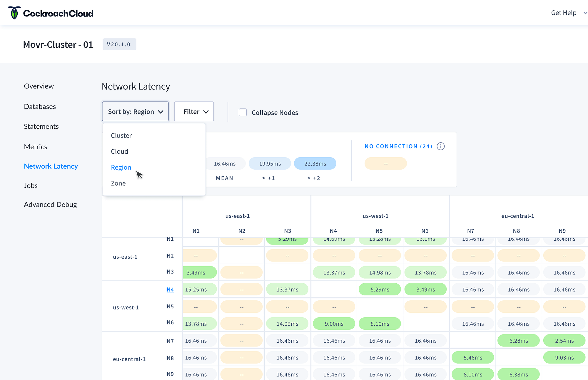
Task: Open the Jobs page
Action: (31, 185)
